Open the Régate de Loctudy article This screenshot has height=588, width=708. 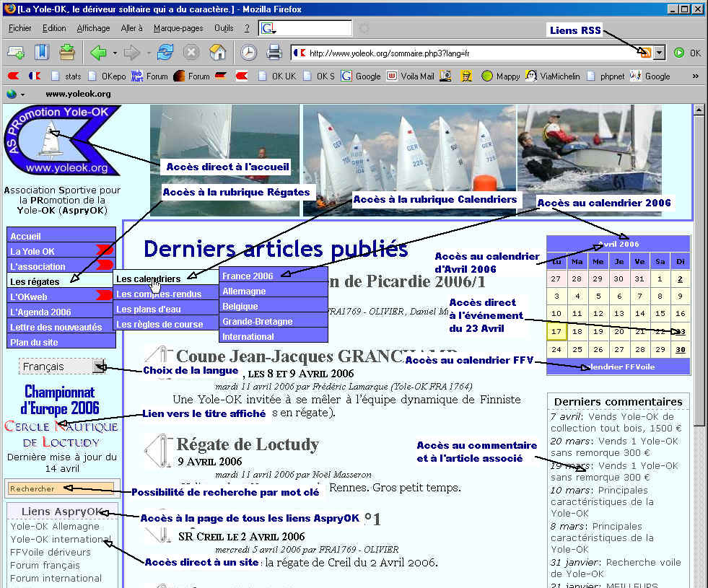pos(248,444)
